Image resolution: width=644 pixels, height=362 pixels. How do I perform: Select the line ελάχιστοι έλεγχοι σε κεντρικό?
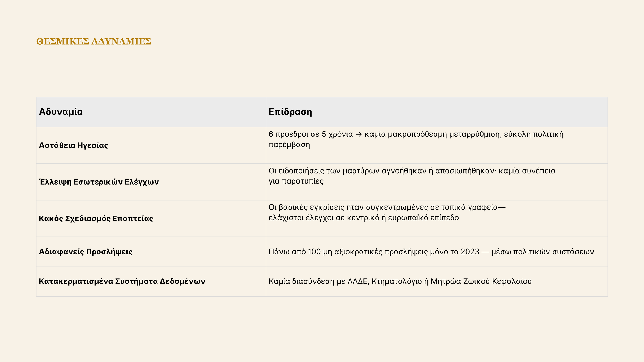363,218
